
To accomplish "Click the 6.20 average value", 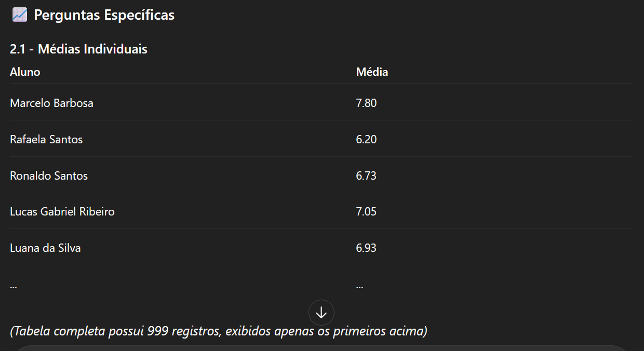I will pos(366,139).
